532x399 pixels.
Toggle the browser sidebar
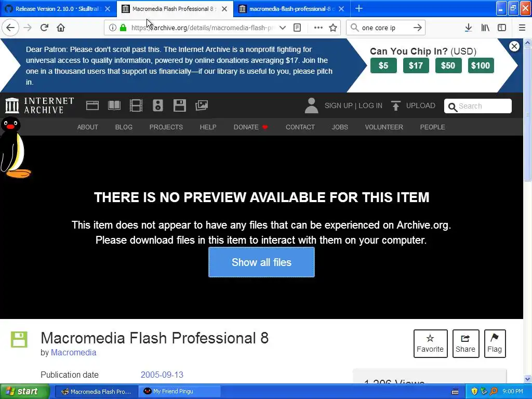click(x=502, y=28)
